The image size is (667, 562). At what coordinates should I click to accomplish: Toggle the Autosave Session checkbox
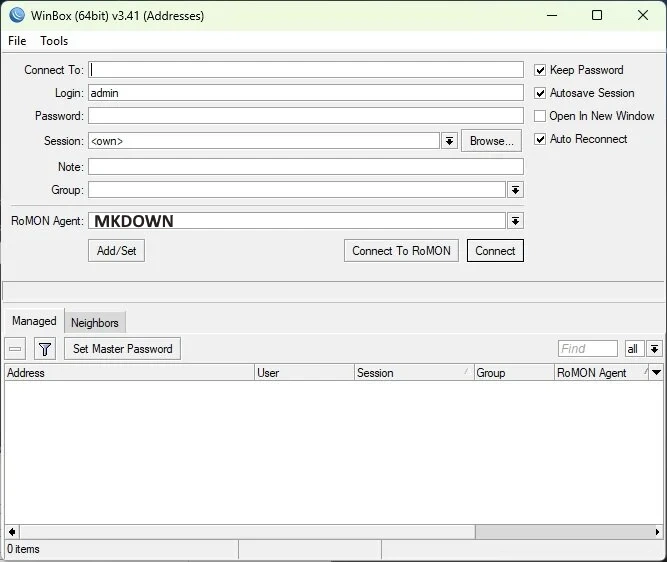click(x=540, y=93)
